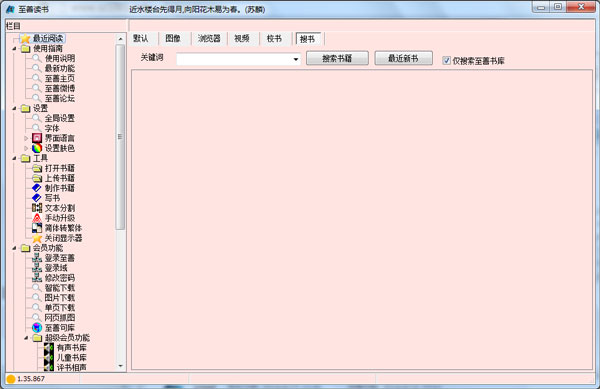Image resolution: width=600 pixels, height=389 pixels.
Task: Click the 至善微博 magnifier icon
Action: point(36,88)
